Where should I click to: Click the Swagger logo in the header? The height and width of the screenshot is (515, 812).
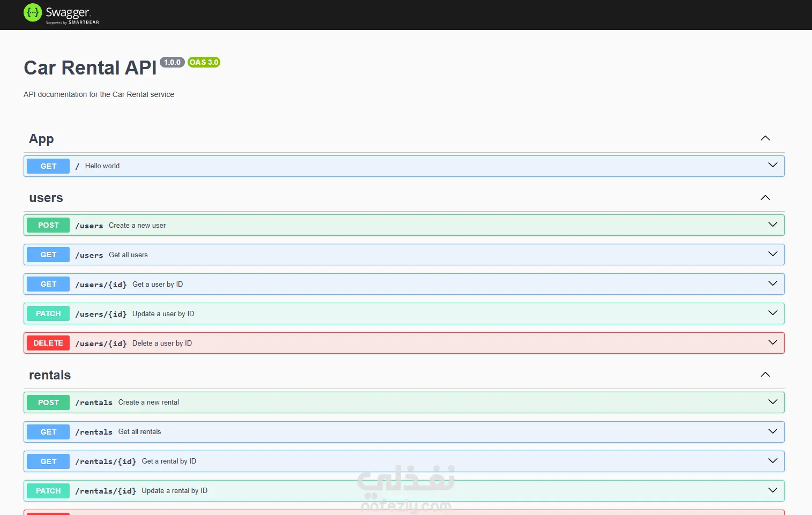point(61,13)
